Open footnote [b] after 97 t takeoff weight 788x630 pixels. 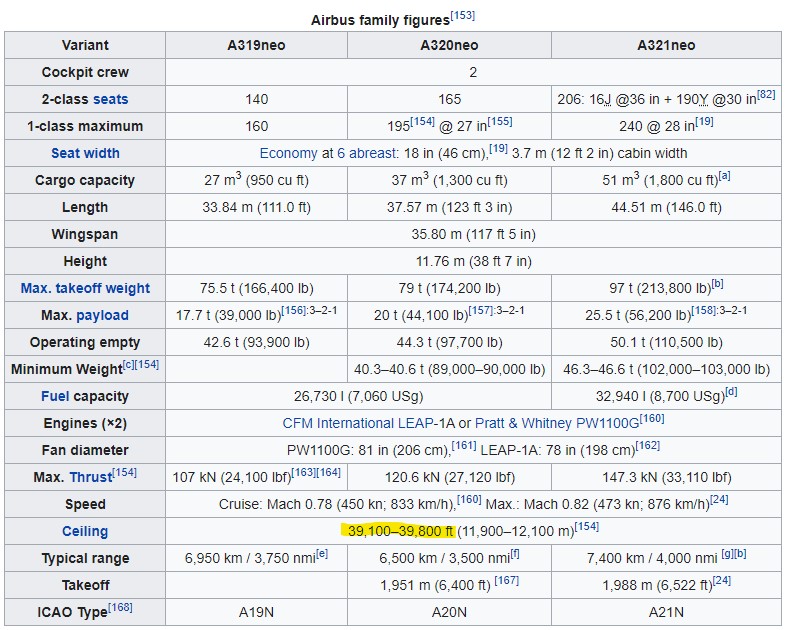(717, 283)
